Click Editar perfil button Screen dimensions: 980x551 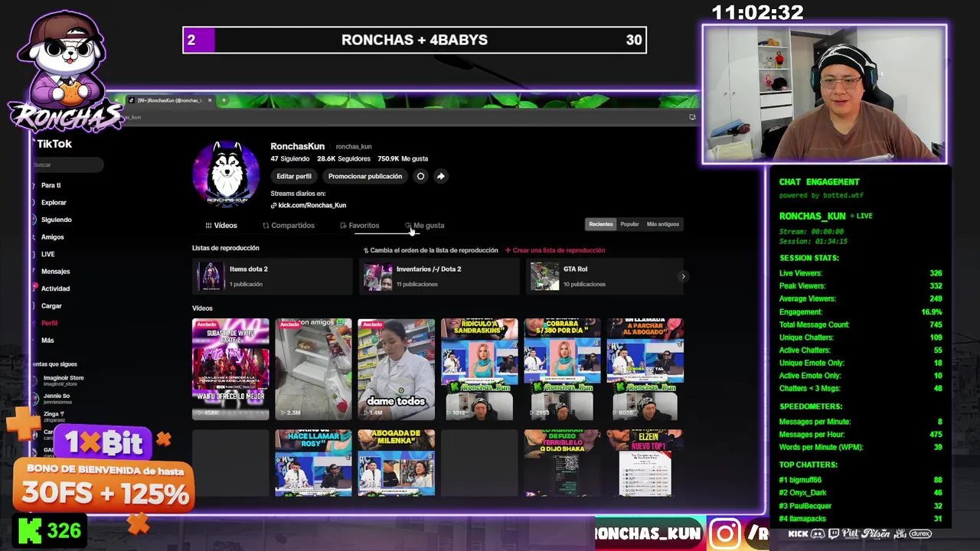point(294,176)
